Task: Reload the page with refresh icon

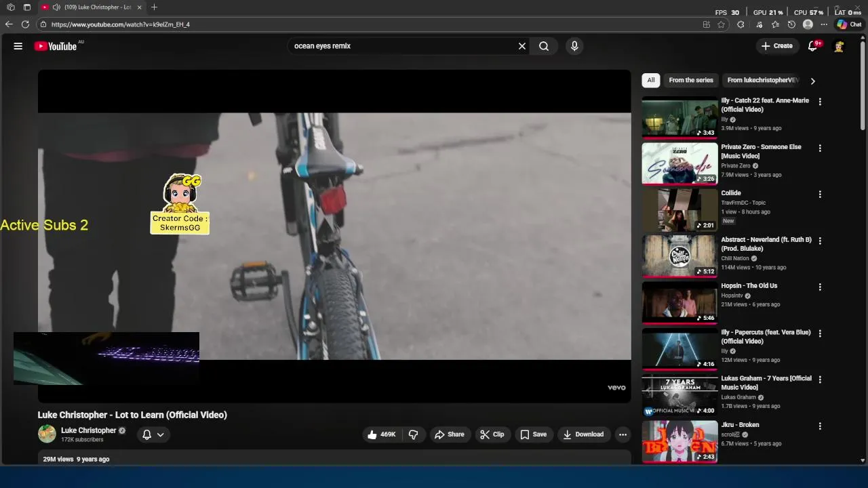Action: (25, 24)
